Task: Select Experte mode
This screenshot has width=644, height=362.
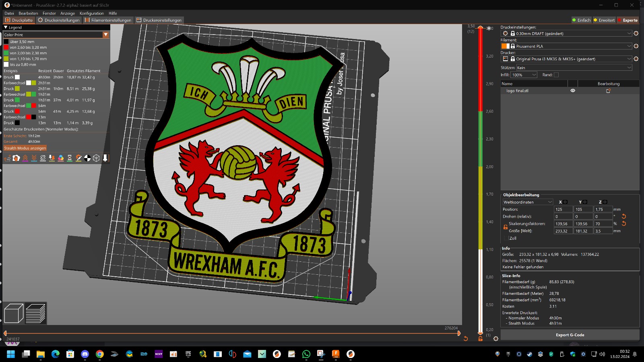Action: [627, 20]
